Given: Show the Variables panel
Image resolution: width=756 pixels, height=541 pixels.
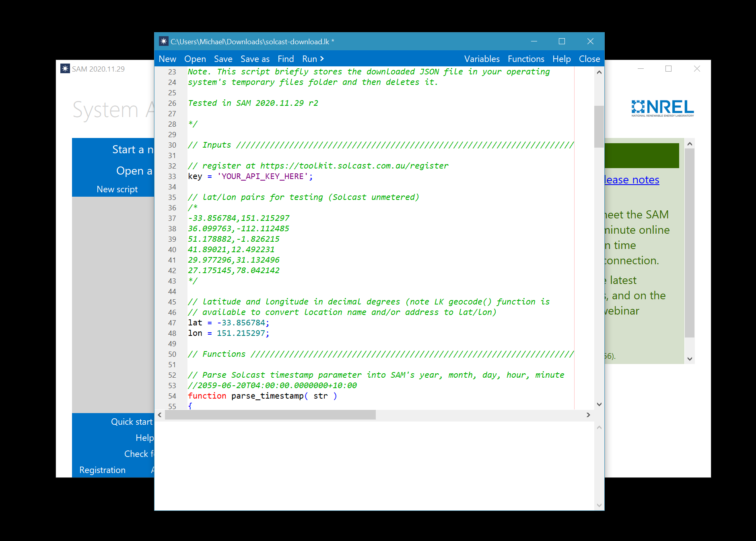Looking at the screenshot, I should click(x=482, y=59).
